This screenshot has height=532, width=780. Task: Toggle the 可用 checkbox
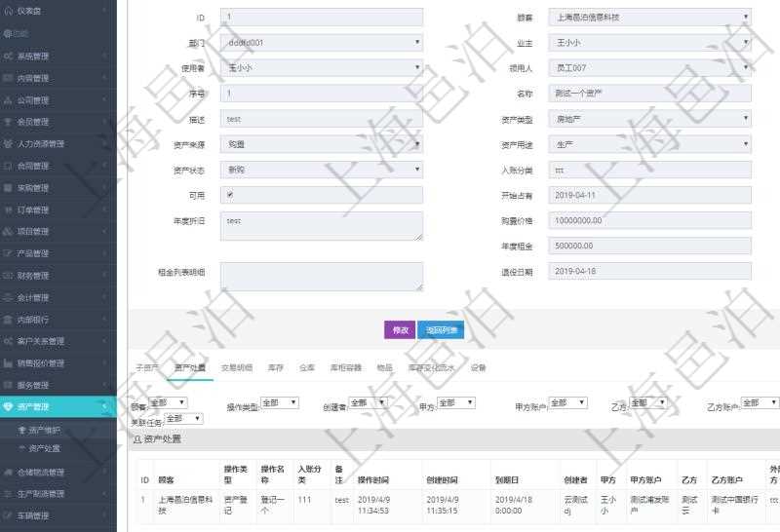pyautogui.click(x=230, y=195)
